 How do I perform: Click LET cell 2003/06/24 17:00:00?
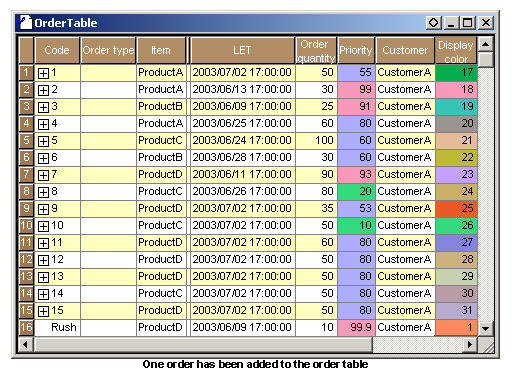click(242, 140)
